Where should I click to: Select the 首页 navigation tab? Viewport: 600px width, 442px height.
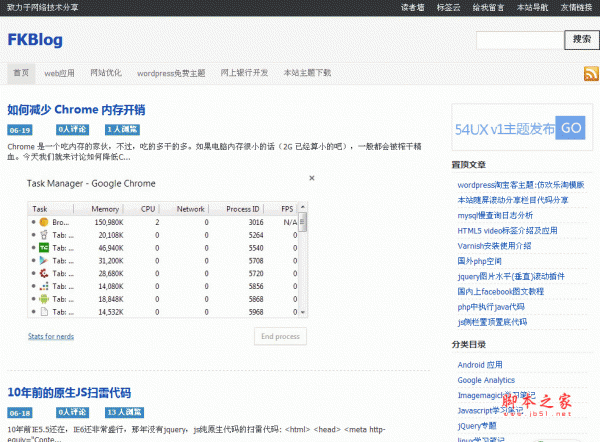(x=21, y=73)
